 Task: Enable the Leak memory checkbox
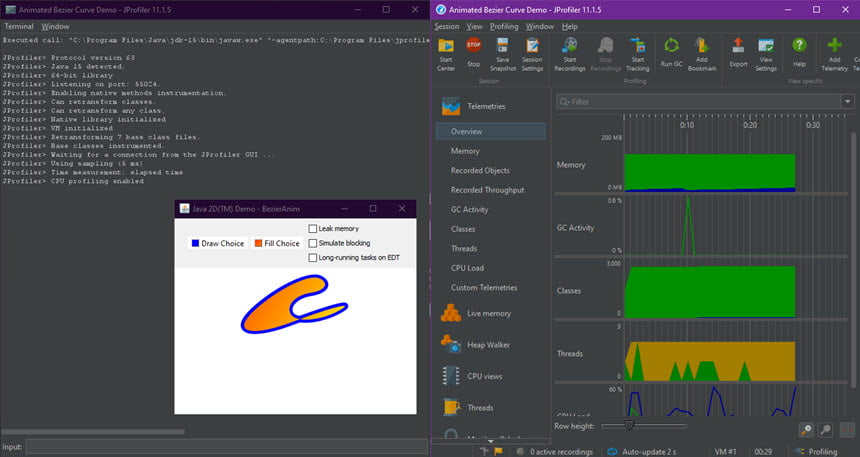click(313, 228)
